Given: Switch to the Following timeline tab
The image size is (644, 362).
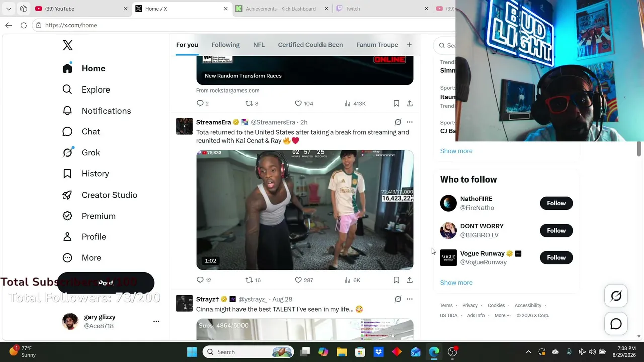Looking at the screenshot, I should pos(225,45).
